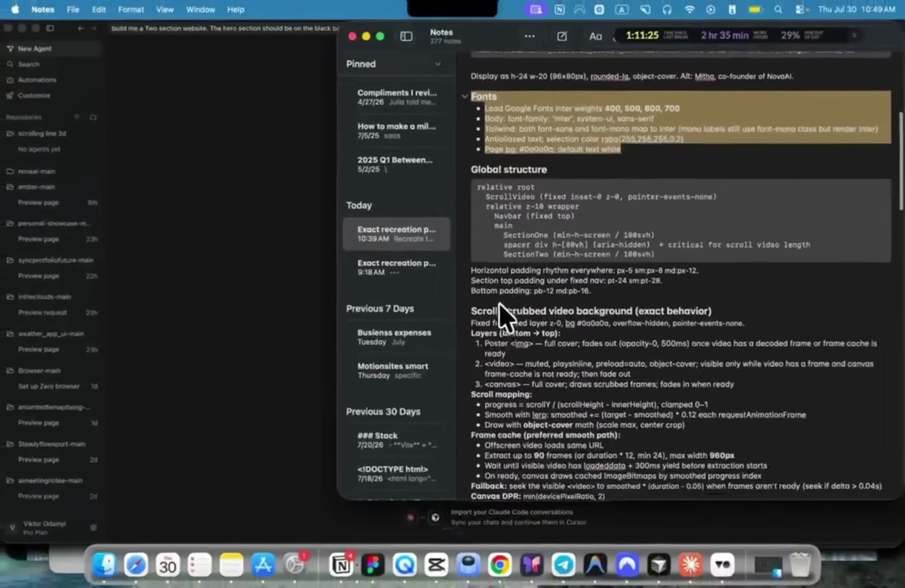Open Calendar showing 30 in the Dock

[x=167, y=565]
